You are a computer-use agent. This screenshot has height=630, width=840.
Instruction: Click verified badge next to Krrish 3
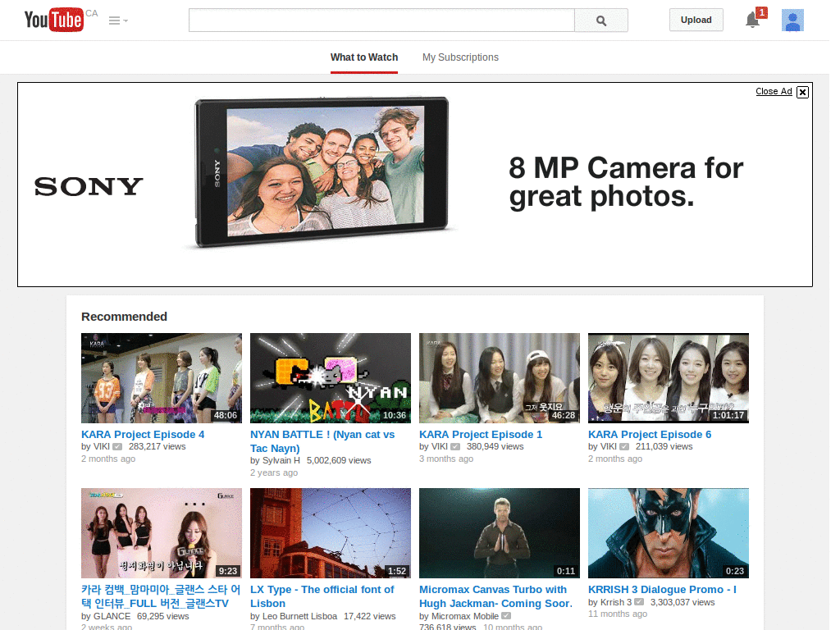(x=639, y=603)
